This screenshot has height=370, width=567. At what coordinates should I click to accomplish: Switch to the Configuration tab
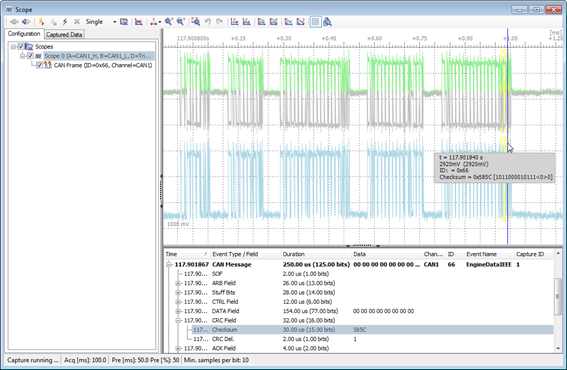coord(24,34)
